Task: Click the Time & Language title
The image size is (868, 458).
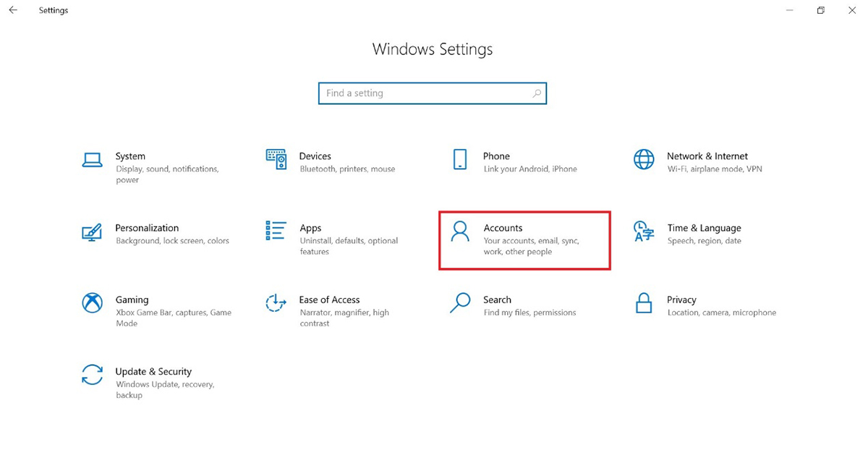Action: click(704, 228)
